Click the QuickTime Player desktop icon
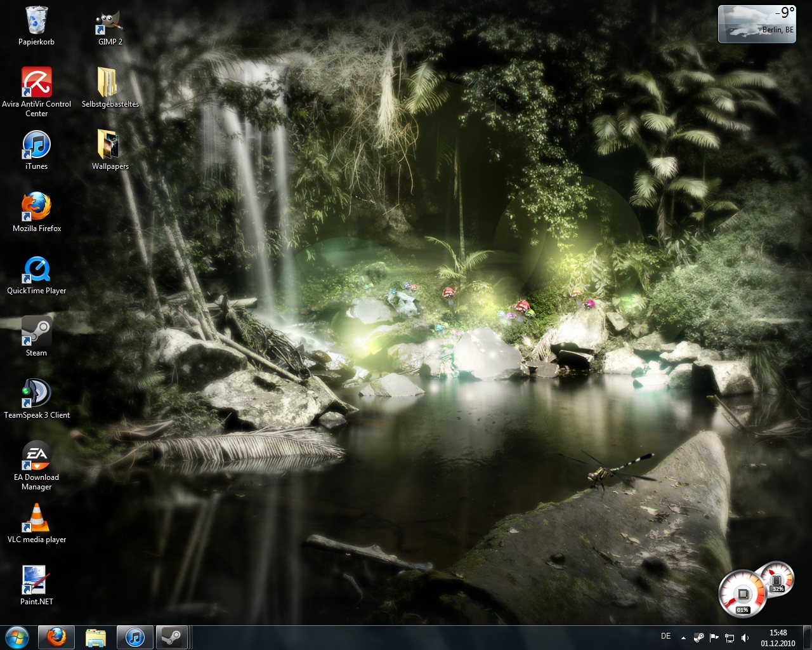 36,270
